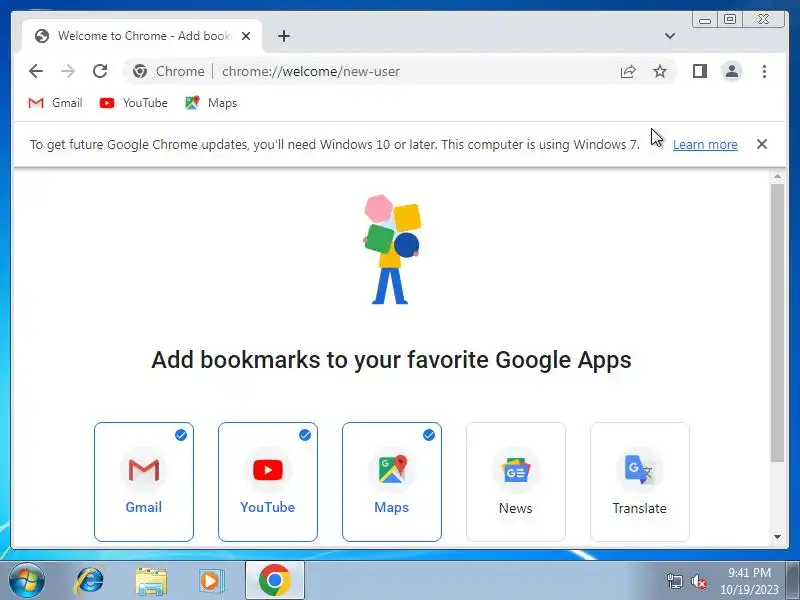The height and width of the screenshot is (600, 800).
Task: Follow the Learn more link
Action: pyautogui.click(x=705, y=145)
